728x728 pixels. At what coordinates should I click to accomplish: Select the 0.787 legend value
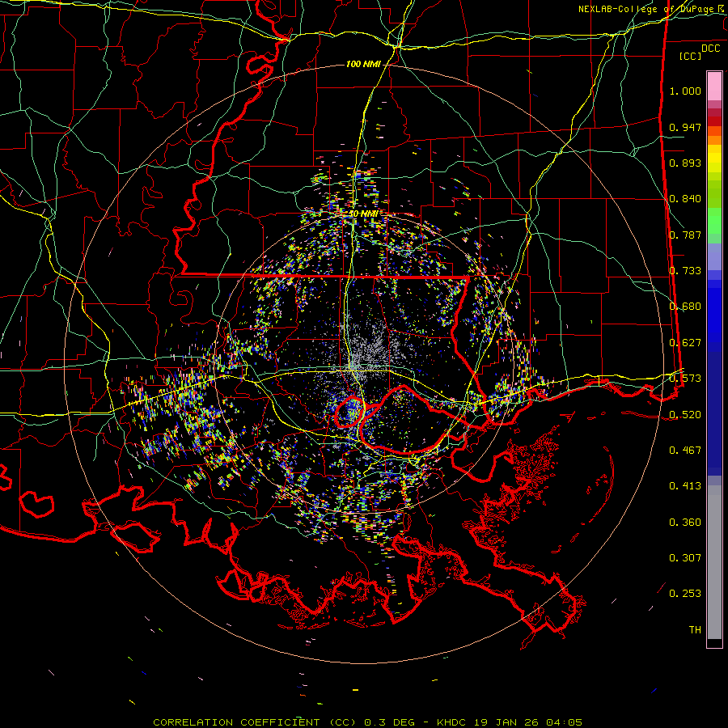(x=685, y=235)
